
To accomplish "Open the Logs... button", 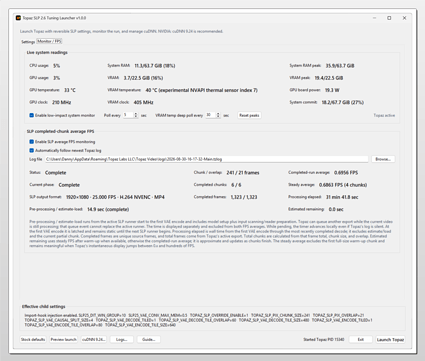I will pyautogui.click(x=122, y=339).
